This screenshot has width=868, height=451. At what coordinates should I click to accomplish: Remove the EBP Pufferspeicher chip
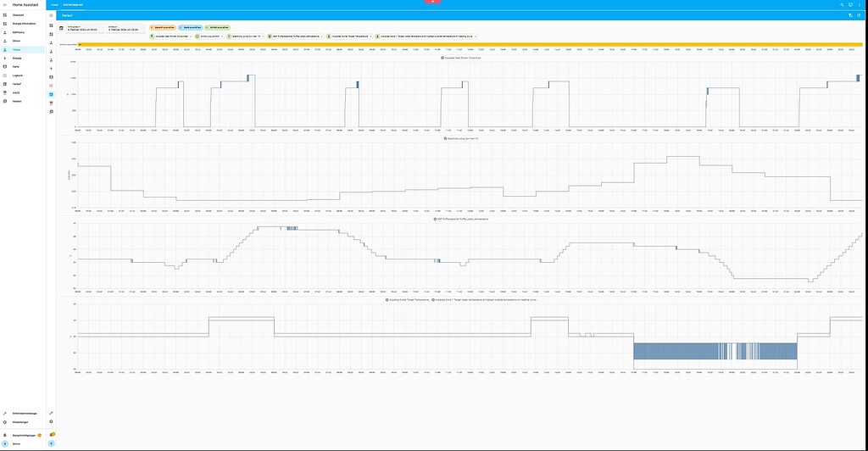coord(321,36)
